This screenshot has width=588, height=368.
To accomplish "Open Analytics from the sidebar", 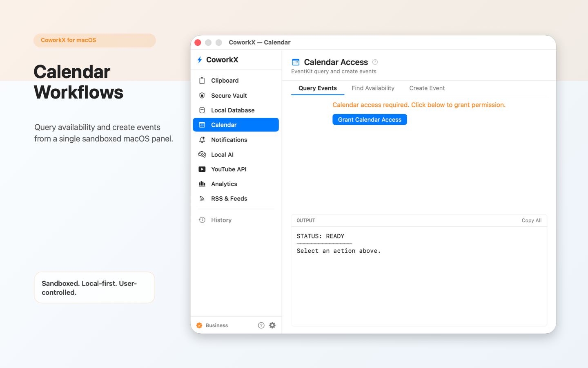I will point(236,184).
